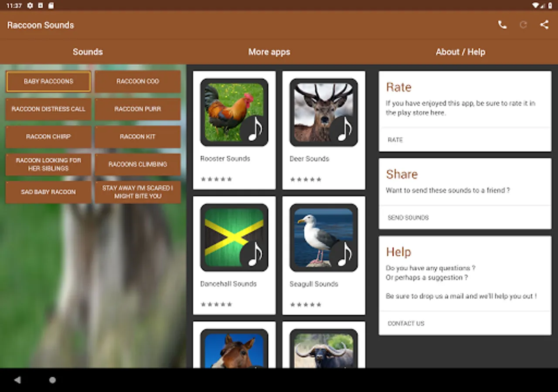Image resolution: width=558 pixels, height=392 pixels.
Task: Tap the battery status icon
Action: [x=551, y=6]
